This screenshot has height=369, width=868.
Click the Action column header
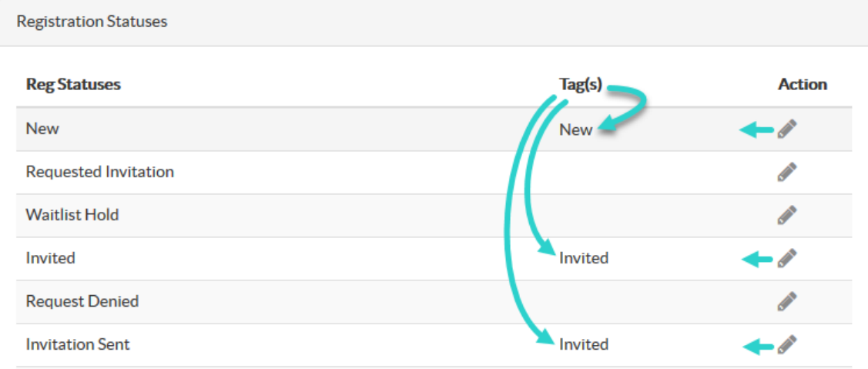click(x=802, y=85)
